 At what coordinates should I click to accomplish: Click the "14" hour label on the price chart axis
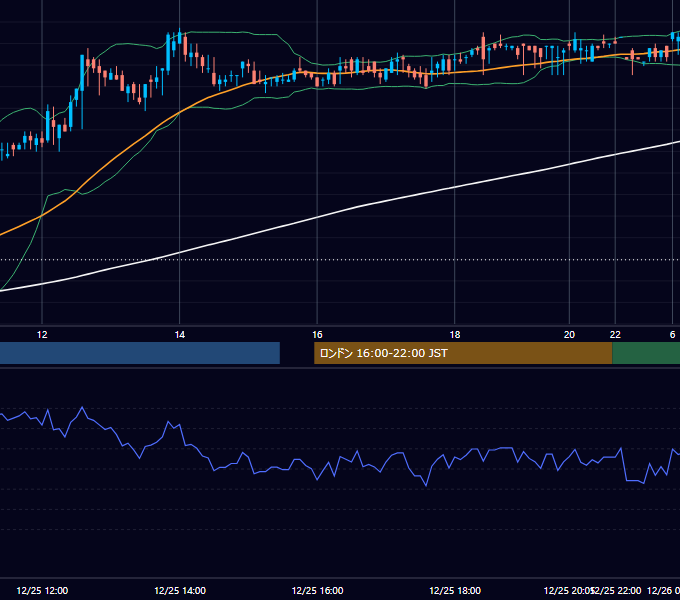(180, 335)
